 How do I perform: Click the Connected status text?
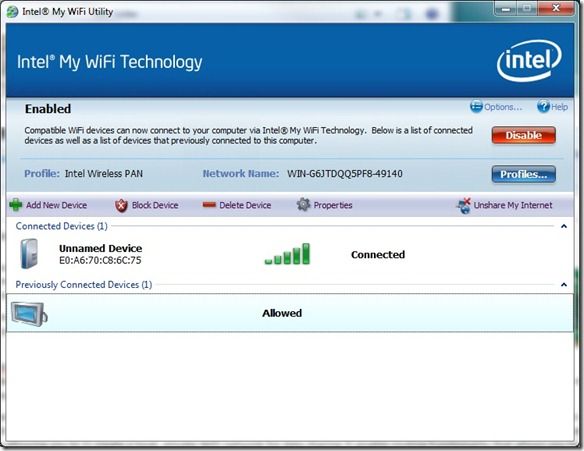tap(378, 254)
